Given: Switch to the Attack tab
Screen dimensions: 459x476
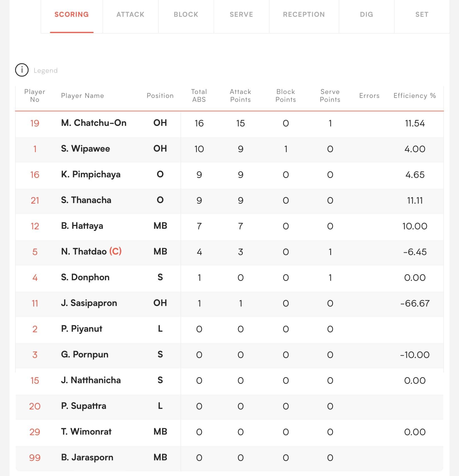Looking at the screenshot, I should (x=130, y=15).
